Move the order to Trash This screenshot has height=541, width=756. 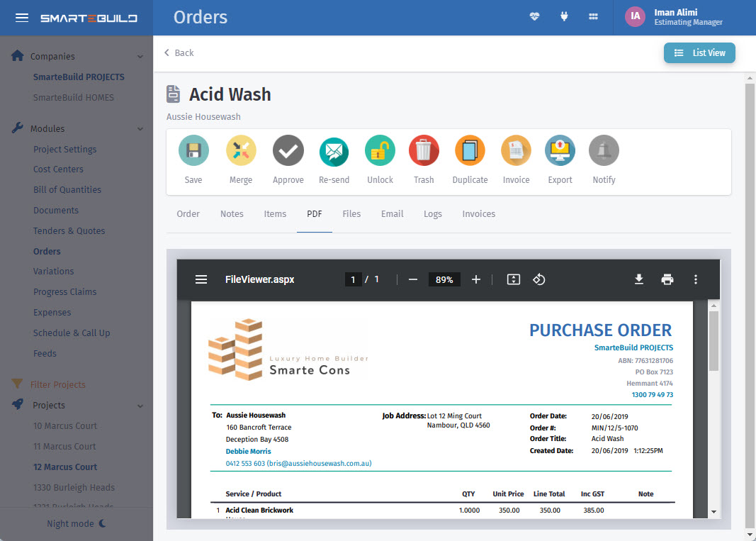[424, 150]
